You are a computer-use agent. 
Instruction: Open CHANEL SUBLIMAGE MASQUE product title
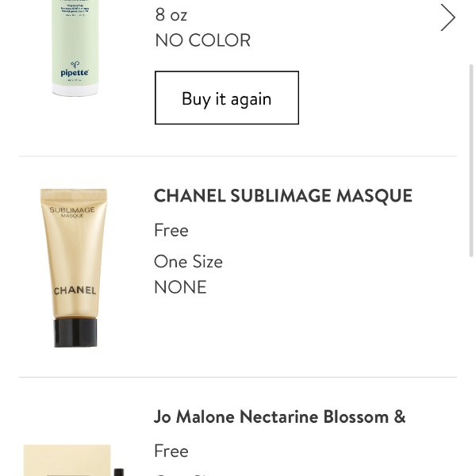click(x=283, y=195)
